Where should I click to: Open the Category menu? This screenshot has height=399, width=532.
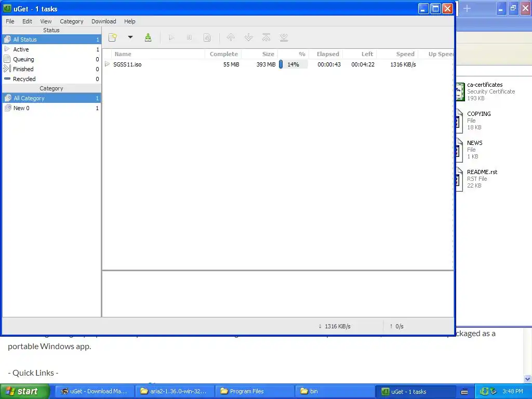coord(72,21)
